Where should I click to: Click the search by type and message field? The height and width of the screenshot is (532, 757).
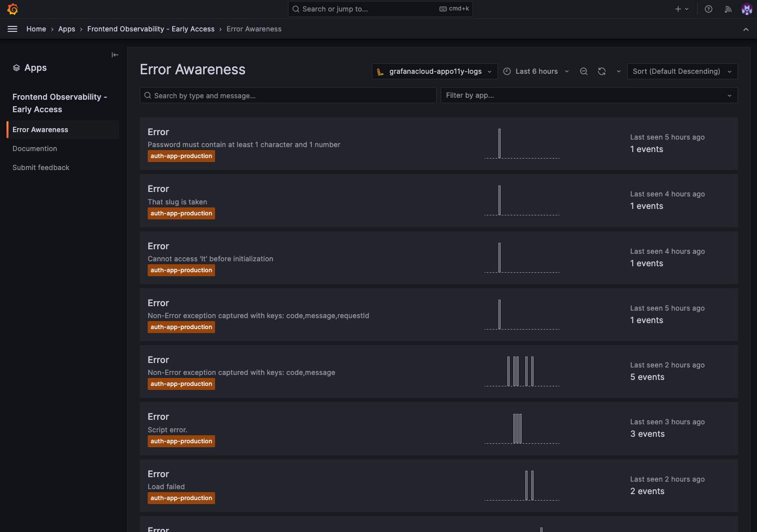pyautogui.click(x=288, y=95)
